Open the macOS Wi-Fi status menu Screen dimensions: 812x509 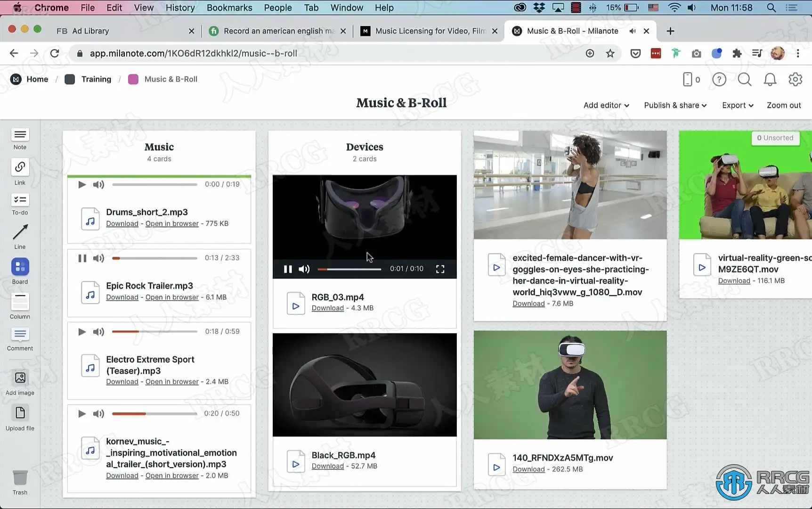click(x=674, y=8)
